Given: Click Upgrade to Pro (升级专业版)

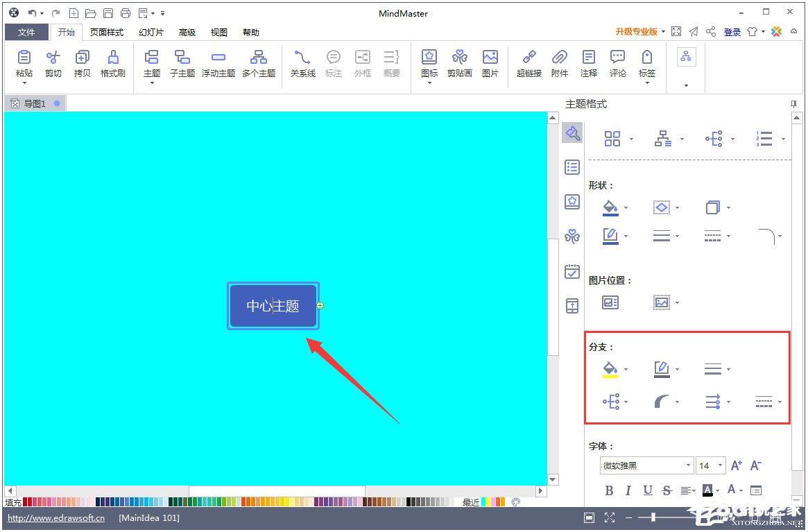Looking at the screenshot, I should (637, 31).
